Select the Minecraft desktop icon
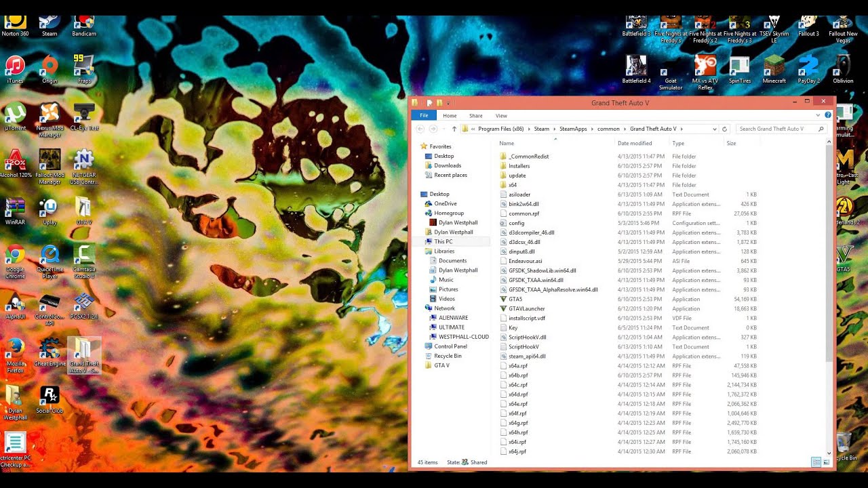 coord(774,70)
